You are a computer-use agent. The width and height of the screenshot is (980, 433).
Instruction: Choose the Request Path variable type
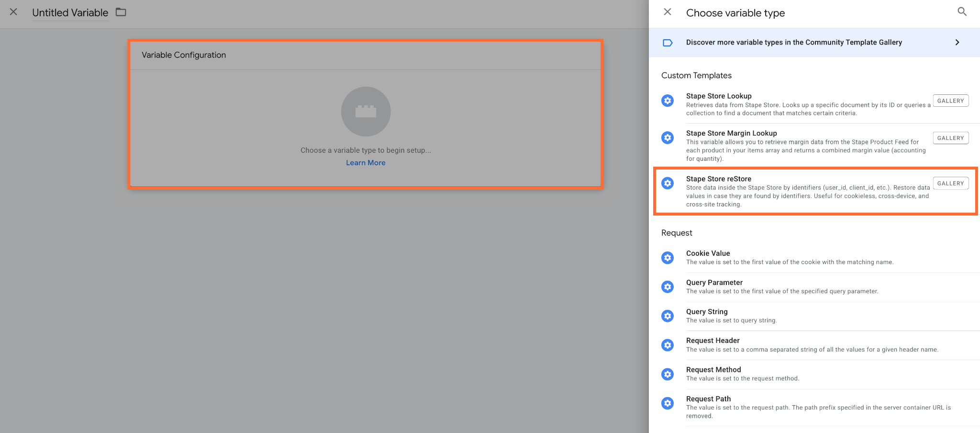click(x=814, y=407)
